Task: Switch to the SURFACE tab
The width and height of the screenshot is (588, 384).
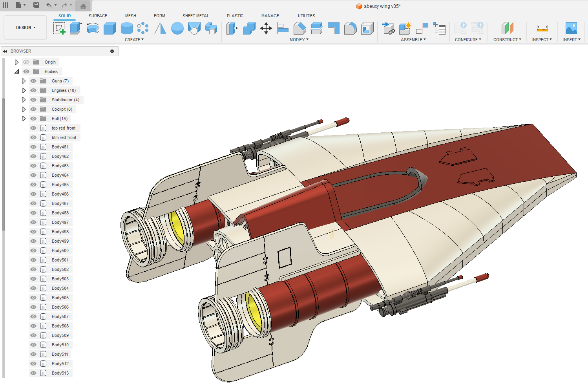Action: (x=98, y=16)
